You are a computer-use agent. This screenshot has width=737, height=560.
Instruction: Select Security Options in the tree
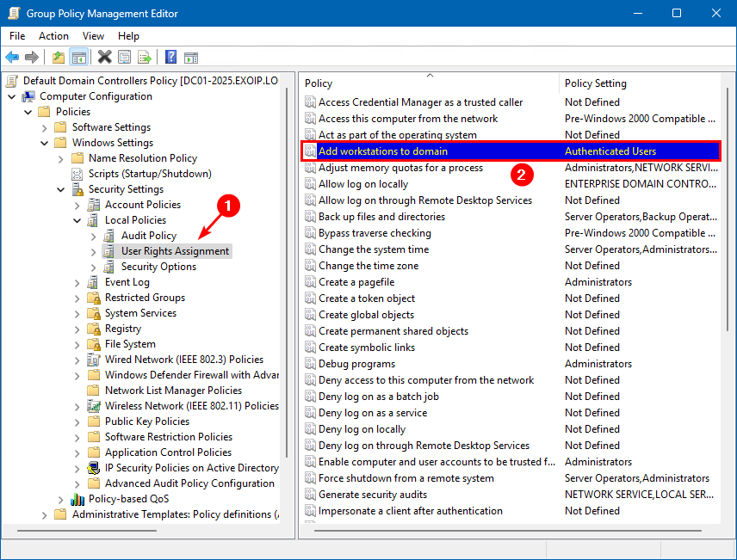point(158,267)
